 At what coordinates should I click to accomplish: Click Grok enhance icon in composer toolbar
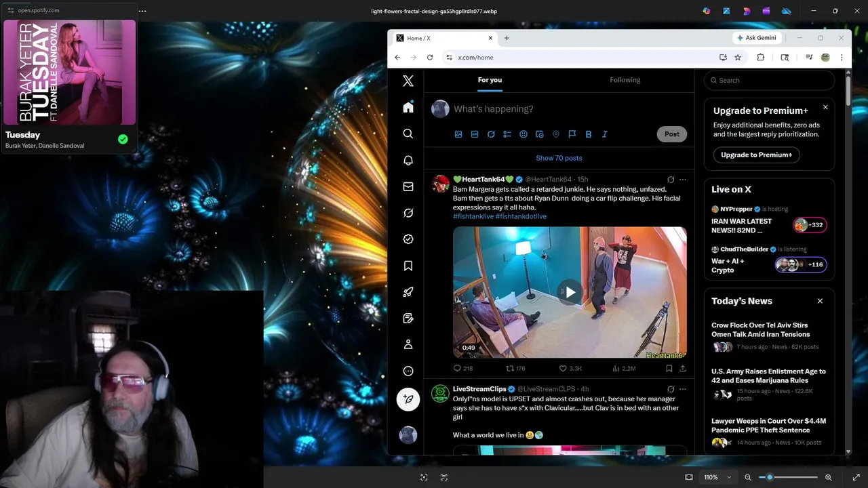[491, 134]
